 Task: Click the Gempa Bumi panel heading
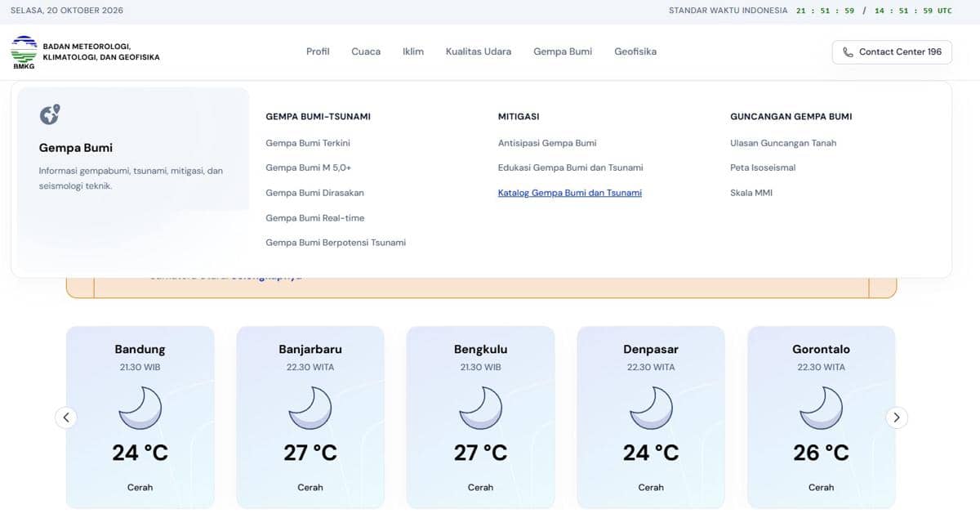(76, 148)
